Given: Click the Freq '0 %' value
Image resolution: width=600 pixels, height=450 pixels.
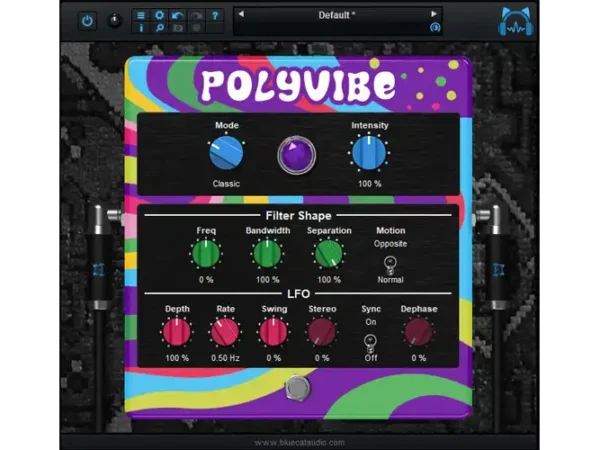Looking at the screenshot, I should point(206,280).
